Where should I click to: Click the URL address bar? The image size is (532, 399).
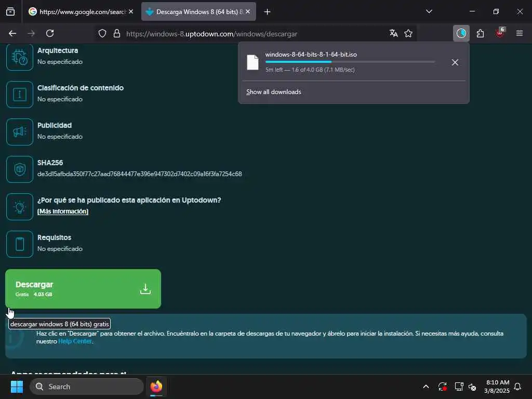[255, 34]
